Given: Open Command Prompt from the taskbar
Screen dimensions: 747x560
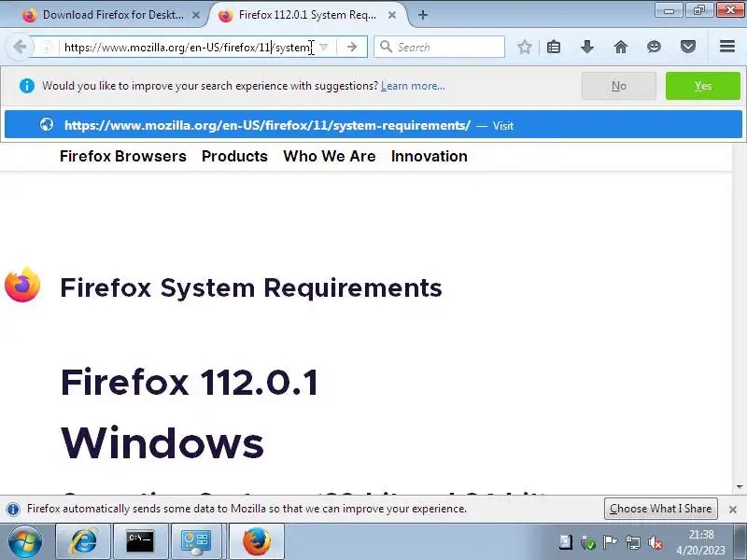Looking at the screenshot, I should [x=140, y=542].
